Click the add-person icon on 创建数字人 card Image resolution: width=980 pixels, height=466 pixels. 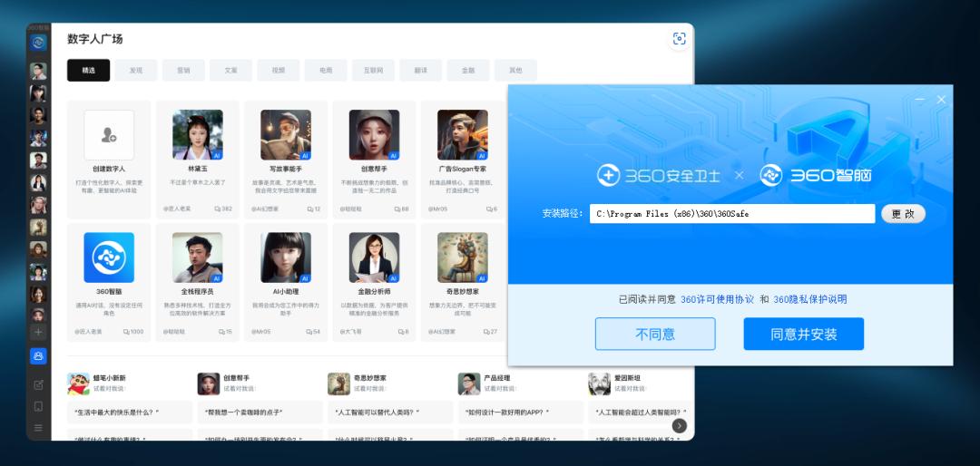click(x=109, y=135)
